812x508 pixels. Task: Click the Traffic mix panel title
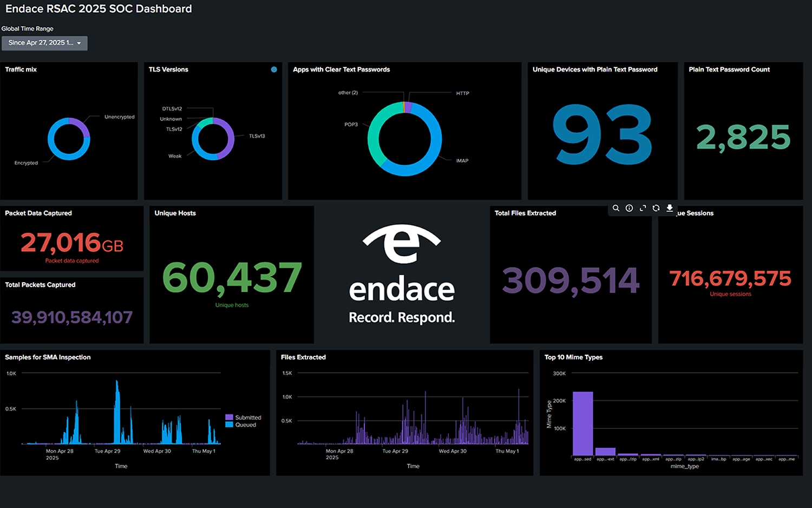[x=21, y=69]
